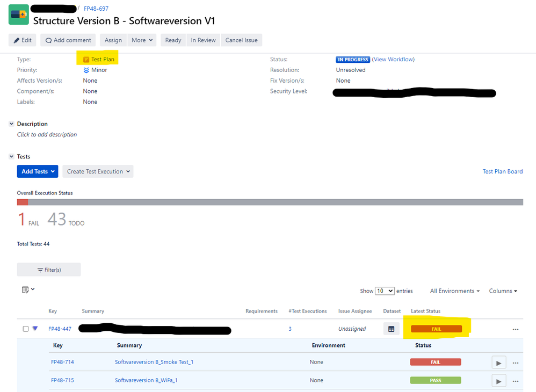
Task: Open the context menu for FP48-714
Action: pos(516,362)
